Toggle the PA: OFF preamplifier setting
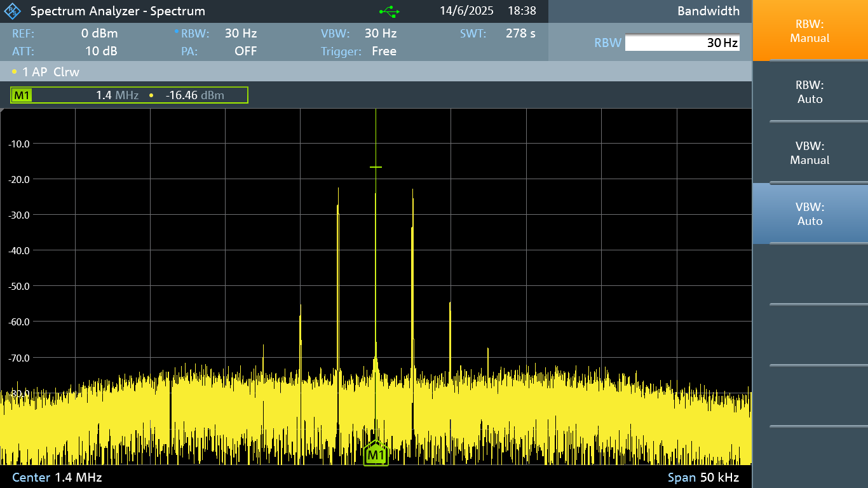868x488 pixels. click(219, 51)
